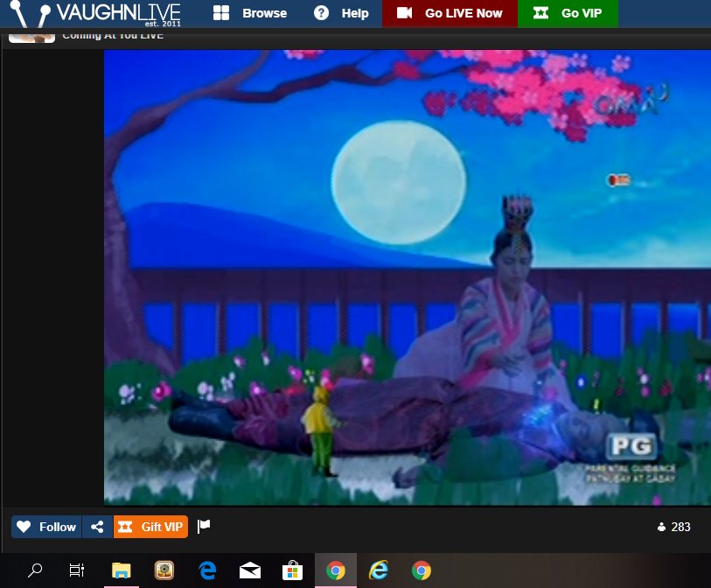
Task: Open the channel avatar thumbnail
Action: pos(31,38)
